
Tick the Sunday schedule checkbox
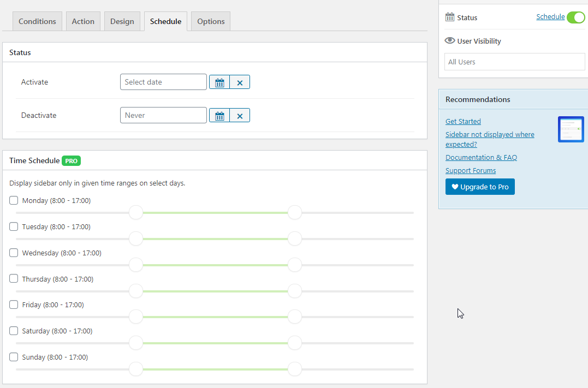click(14, 357)
